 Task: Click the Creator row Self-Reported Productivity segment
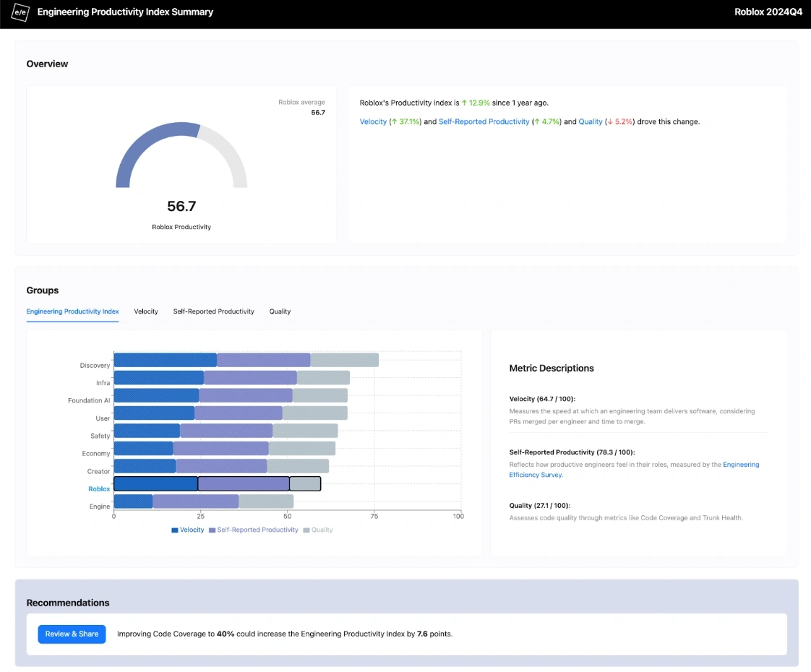(221, 466)
